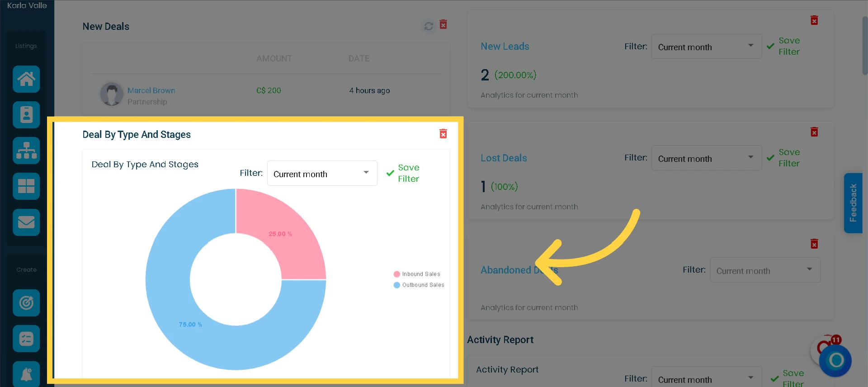Save Filter for Activity Report
This screenshot has height=387, width=868.
(x=788, y=378)
